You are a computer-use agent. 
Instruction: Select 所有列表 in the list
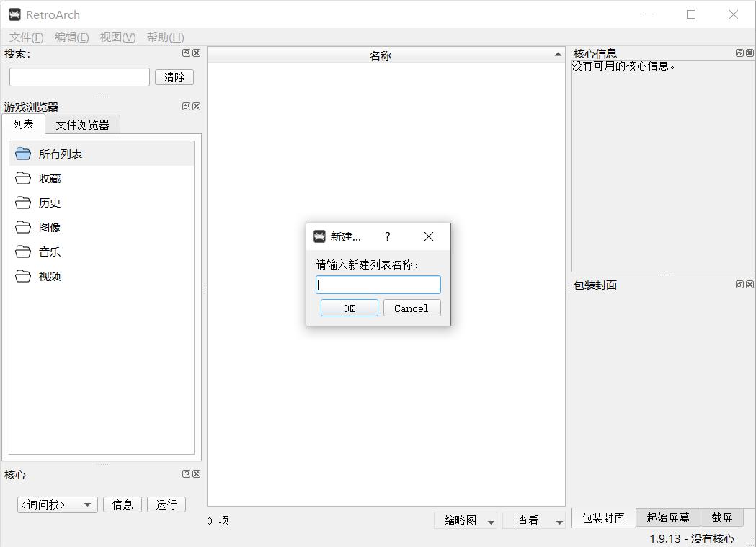(102, 154)
